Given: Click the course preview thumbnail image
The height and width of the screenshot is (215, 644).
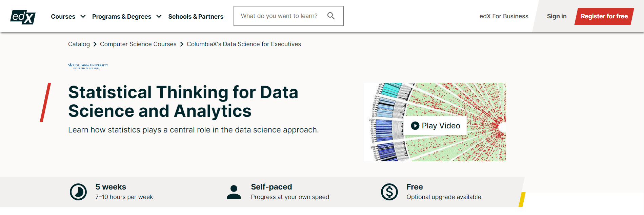Looking at the screenshot, I should click(436, 122).
